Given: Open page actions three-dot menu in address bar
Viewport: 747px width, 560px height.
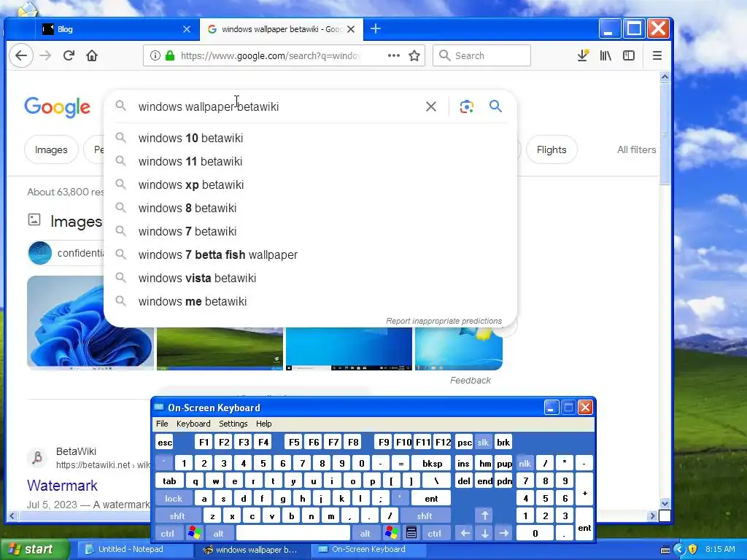Looking at the screenshot, I should (393, 55).
